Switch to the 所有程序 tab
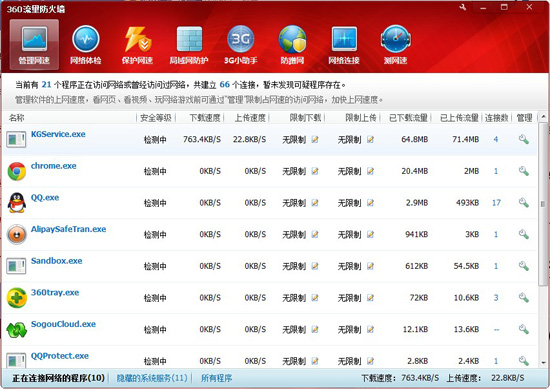550x389 pixels. tap(216, 378)
